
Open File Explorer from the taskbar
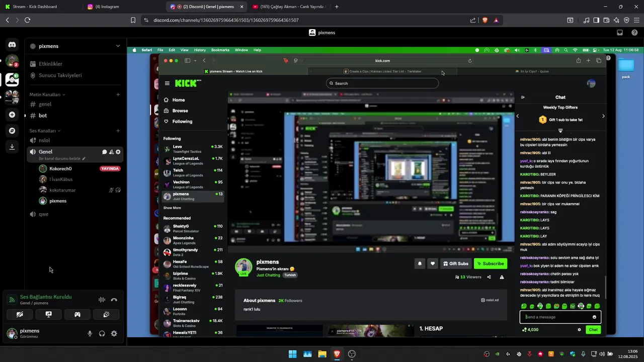[322, 354]
